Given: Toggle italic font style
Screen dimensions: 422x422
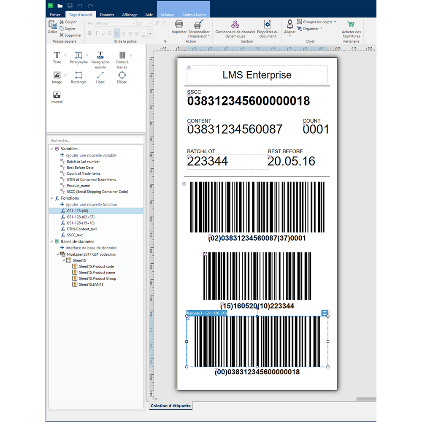Looking at the screenshot, I should [x=96, y=33].
